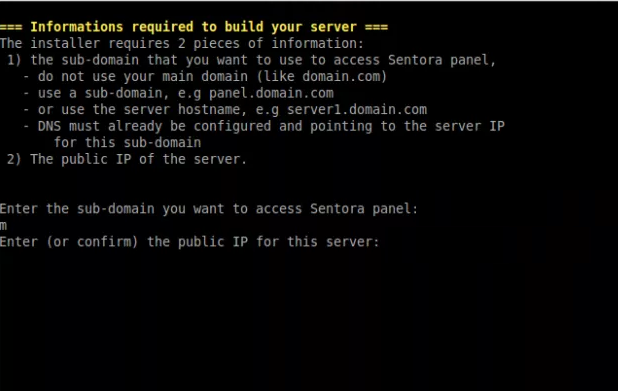Click the "1)" list number
Image resolution: width=618 pixels, height=391 pixels.
(14, 60)
